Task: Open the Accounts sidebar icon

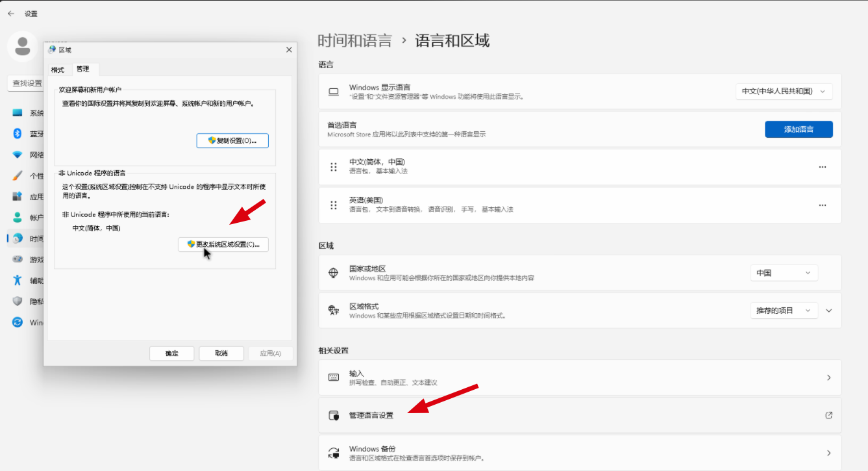Action: tap(18, 217)
